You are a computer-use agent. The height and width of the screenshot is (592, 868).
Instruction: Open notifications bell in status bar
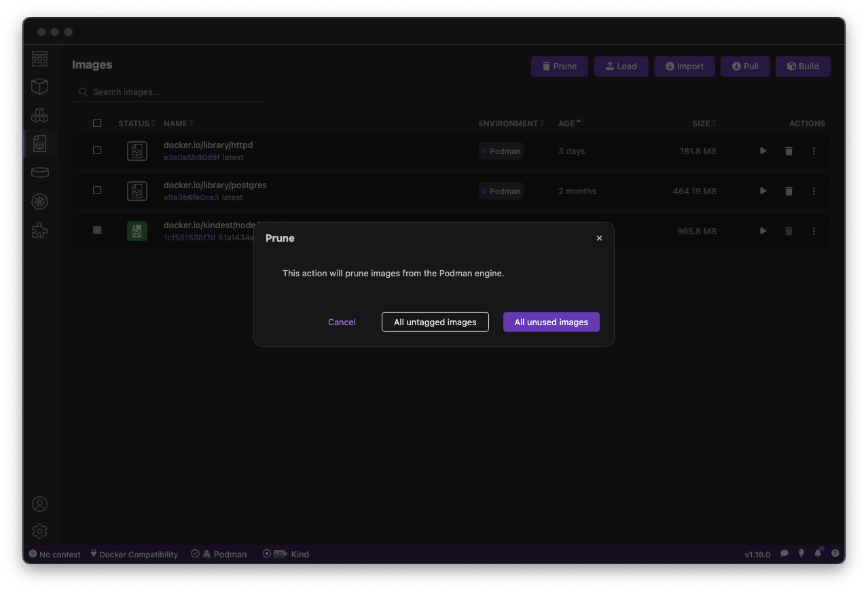click(x=818, y=554)
